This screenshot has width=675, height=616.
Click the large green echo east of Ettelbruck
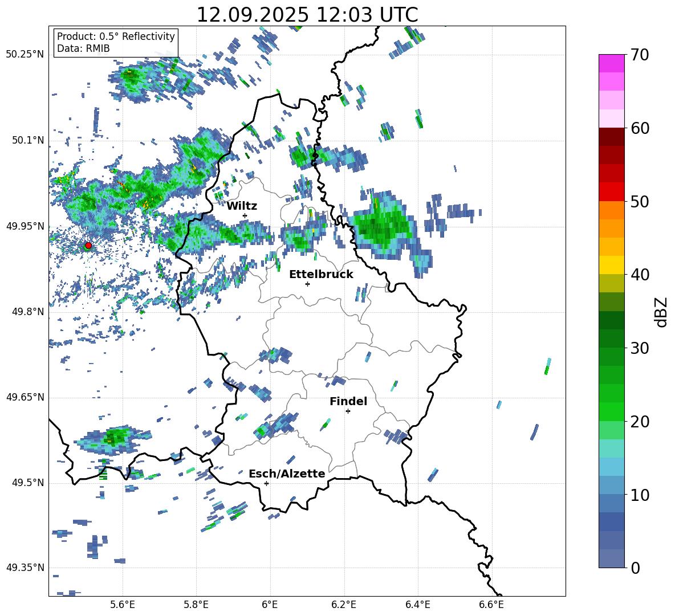(383, 227)
